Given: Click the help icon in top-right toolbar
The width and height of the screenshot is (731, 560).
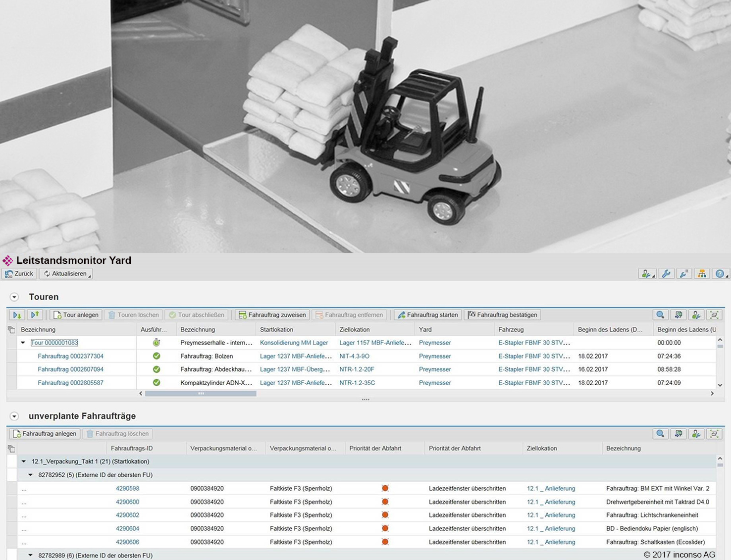Looking at the screenshot, I should pyautogui.click(x=720, y=274).
